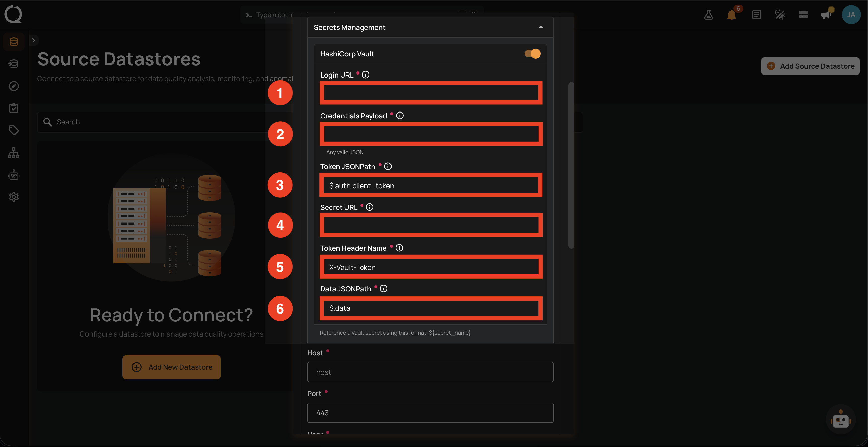Show info for Token JSONPath
The height and width of the screenshot is (447, 868).
388,166
